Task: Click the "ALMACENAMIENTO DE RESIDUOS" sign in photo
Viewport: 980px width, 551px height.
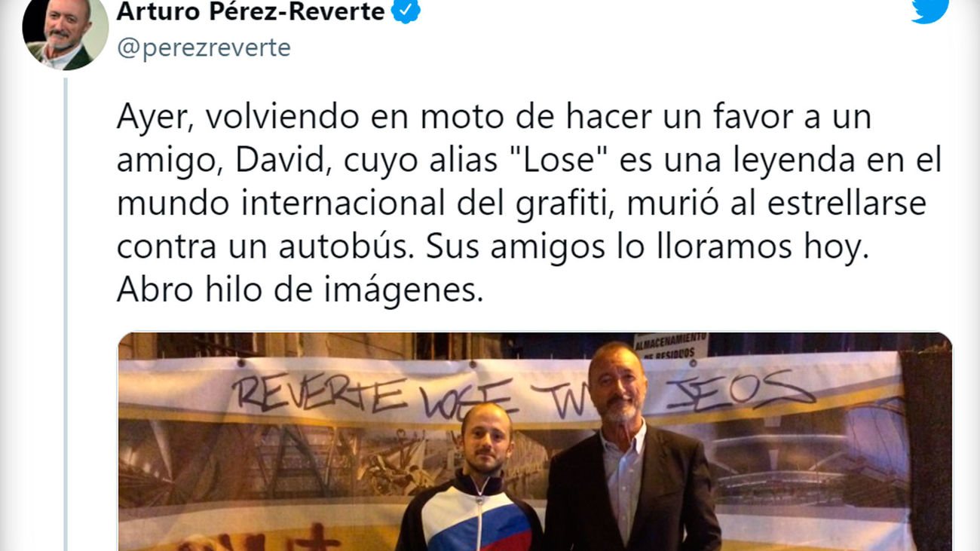Action: 670,345
